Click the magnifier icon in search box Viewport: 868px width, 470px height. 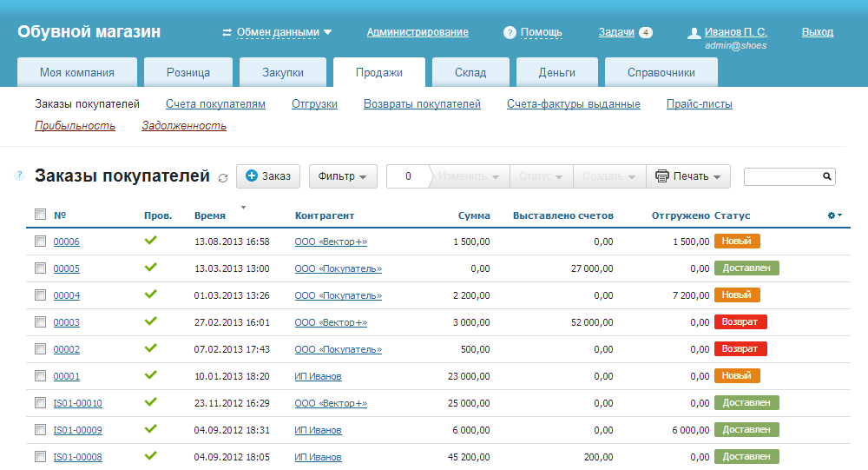[826, 176]
